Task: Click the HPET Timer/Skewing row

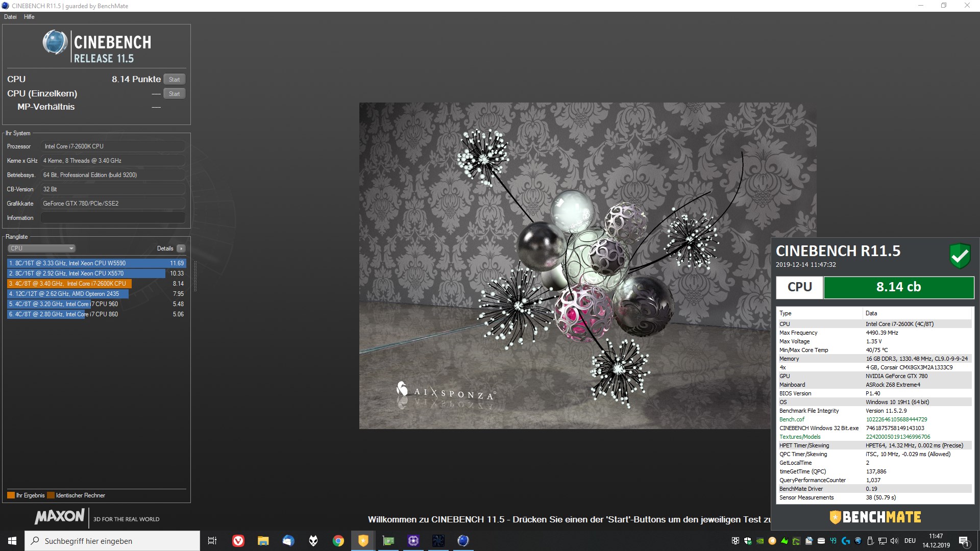Action: click(x=875, y=445)
